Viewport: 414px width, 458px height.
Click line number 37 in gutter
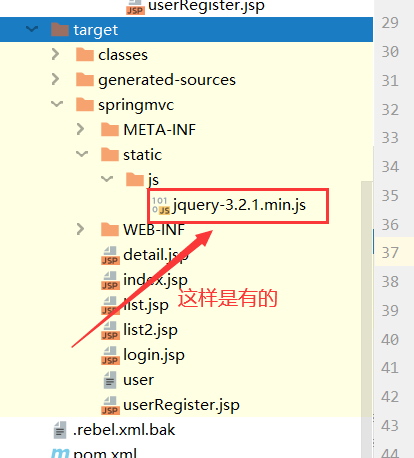tap(390, 253)
